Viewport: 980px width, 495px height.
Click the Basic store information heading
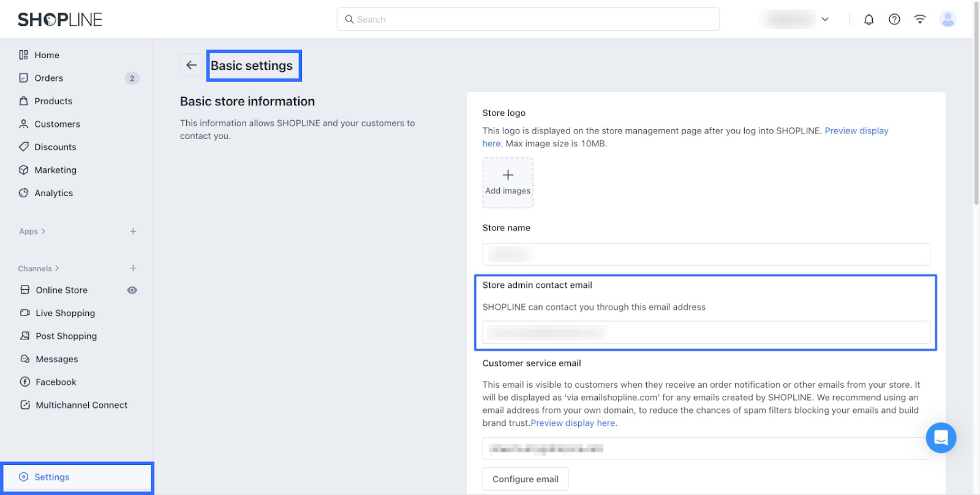(247, 102)
